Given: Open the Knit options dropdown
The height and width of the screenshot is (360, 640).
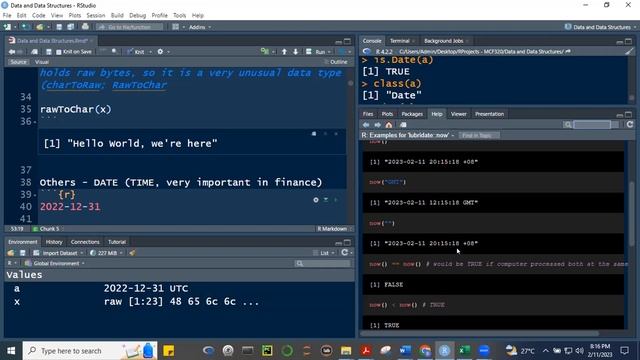Looking at the screenshot, I should [150, 52].
